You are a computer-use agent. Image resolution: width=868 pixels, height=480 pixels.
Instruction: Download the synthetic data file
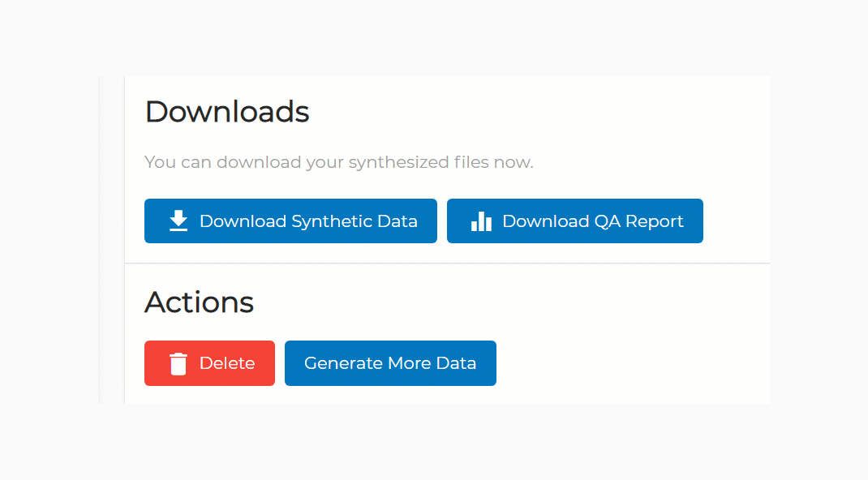tap(290, 221)
